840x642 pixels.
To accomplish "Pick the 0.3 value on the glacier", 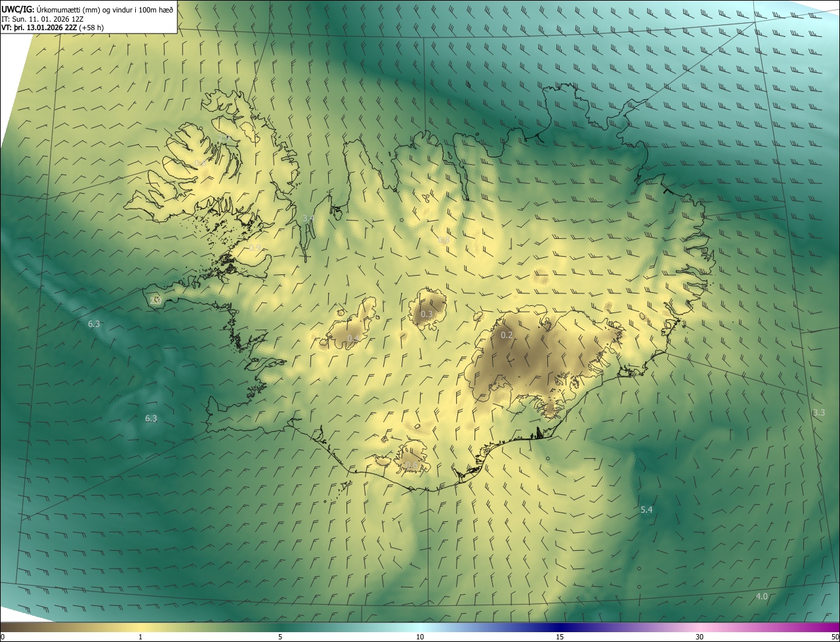I will (427, 314).
